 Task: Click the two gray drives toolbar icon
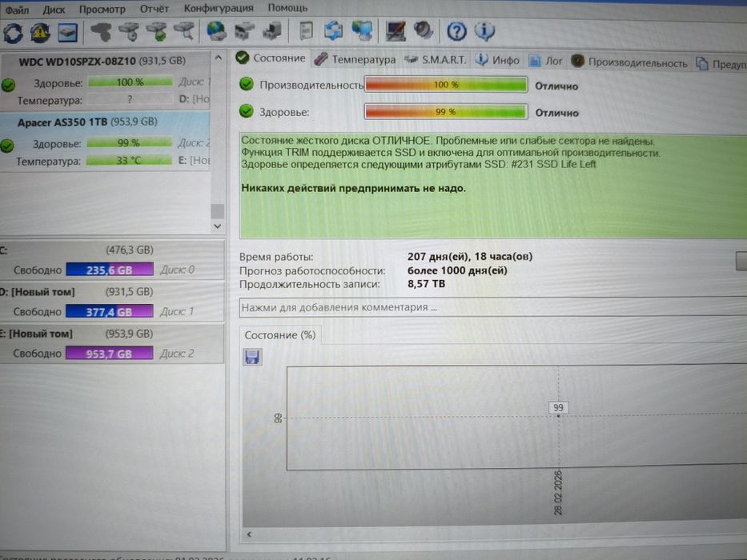coord(244,31)
